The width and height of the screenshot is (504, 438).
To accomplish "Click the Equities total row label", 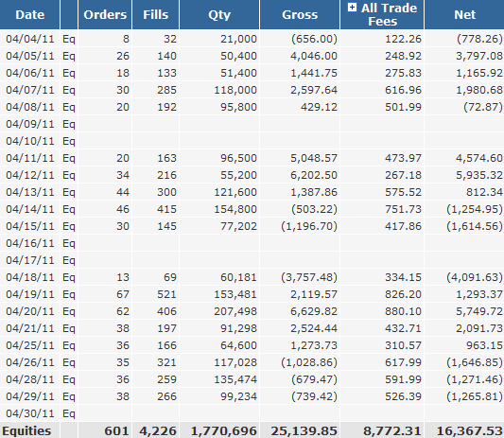I will [x=26, y=431].
